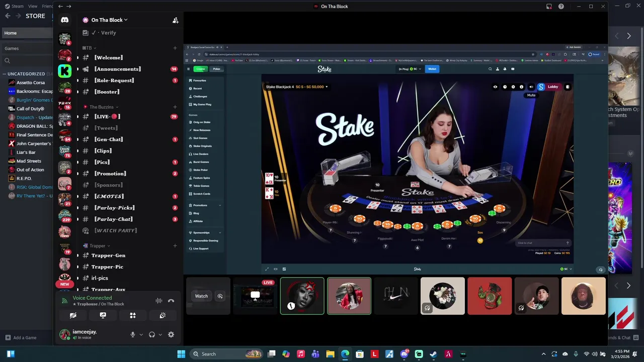Click Add a Game in Steam
The height and width of the screenshot is (362, 644).
pos(21,338)
